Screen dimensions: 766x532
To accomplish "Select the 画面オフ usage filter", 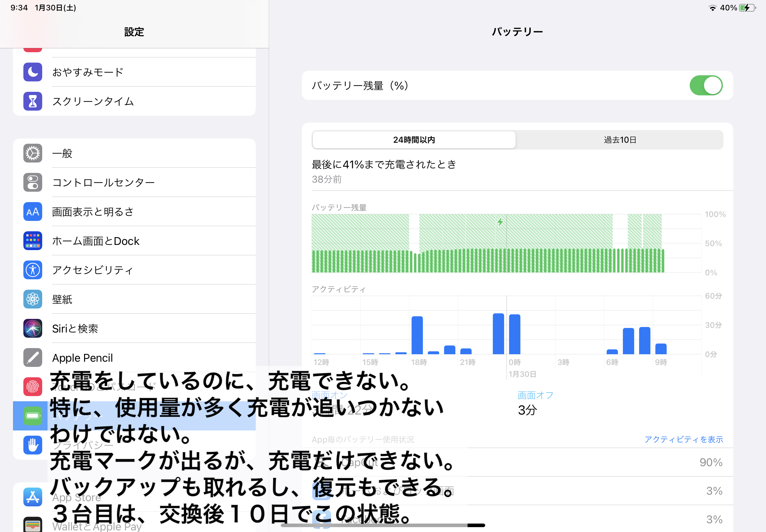I will (535, 395).
